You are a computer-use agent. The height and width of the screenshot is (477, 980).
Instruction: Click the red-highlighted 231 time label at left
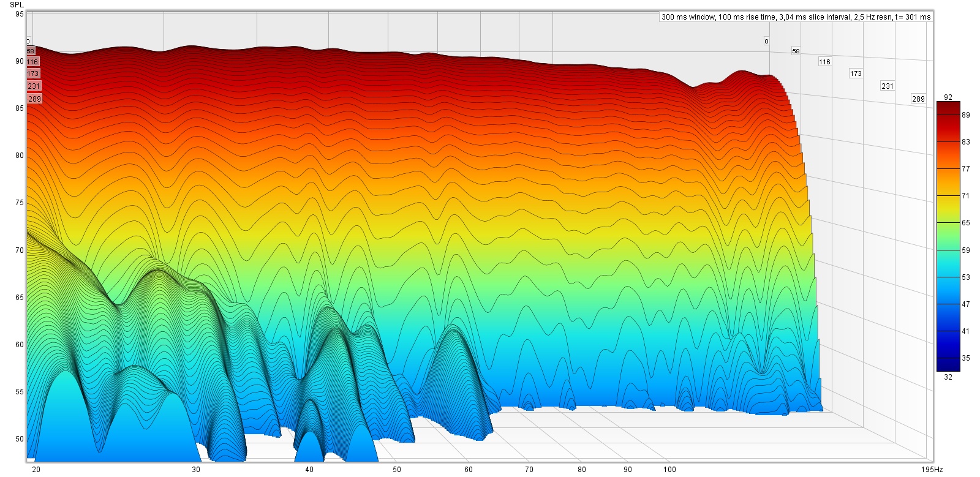click(34, 86)
